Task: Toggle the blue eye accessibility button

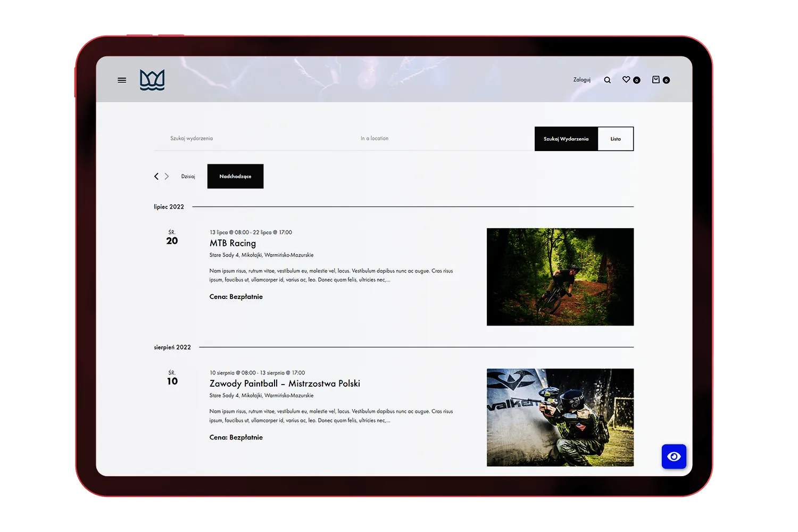Action: (x=674, y=456)
